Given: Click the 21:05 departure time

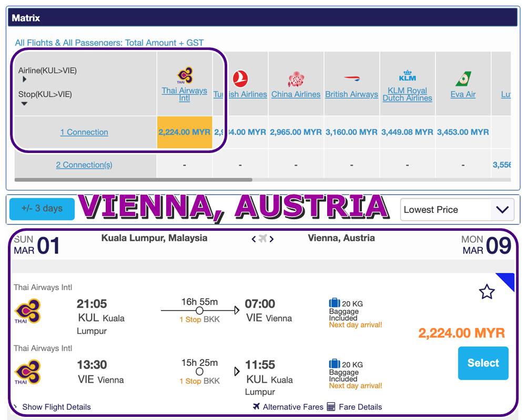Looking at the screenshot, I should 92,304.
